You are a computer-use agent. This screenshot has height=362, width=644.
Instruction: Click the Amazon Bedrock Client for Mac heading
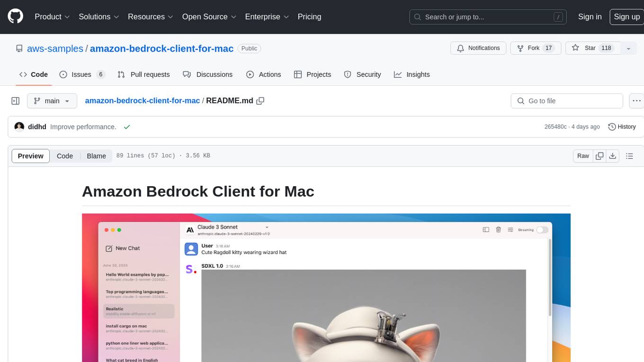198,191
